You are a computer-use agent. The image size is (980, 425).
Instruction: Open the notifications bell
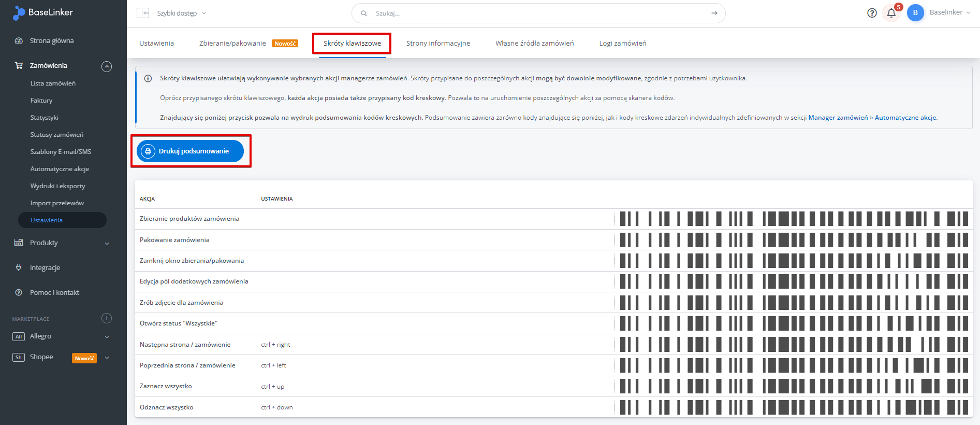[x=891, y=13]
